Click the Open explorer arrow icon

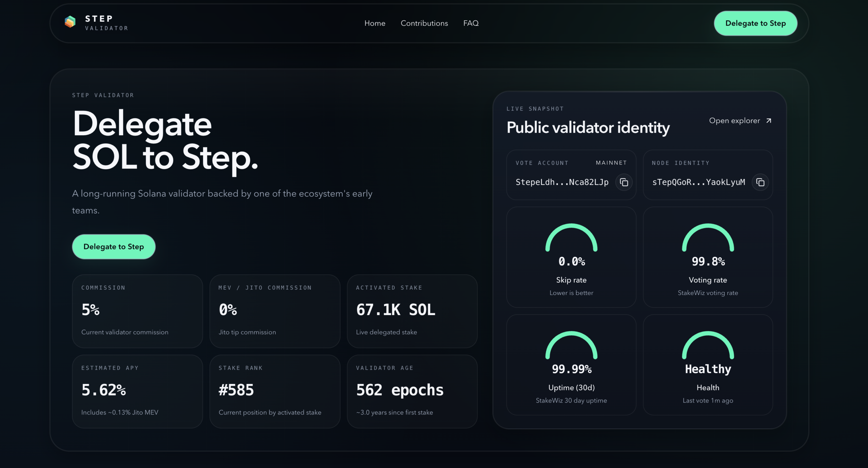pos(769,121)
